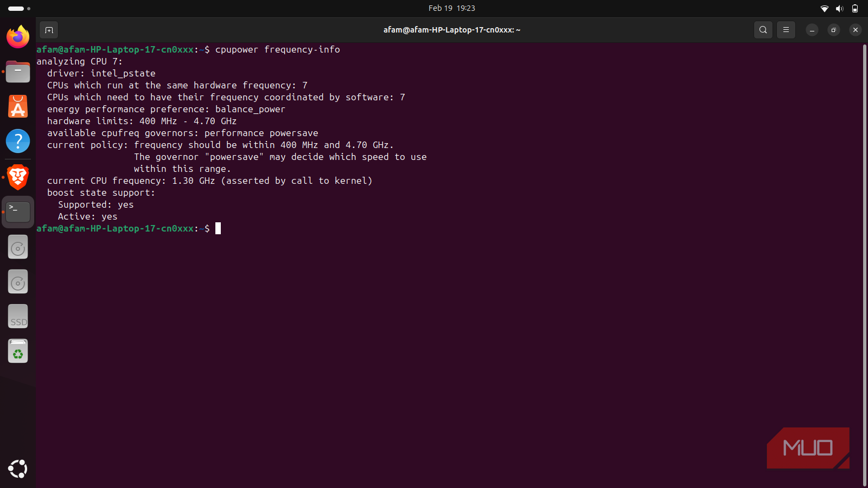Click the "current policy: frequency should be within" line
Image resolution: width=868 pixels, height=488 pixels.
coord(221,145)
